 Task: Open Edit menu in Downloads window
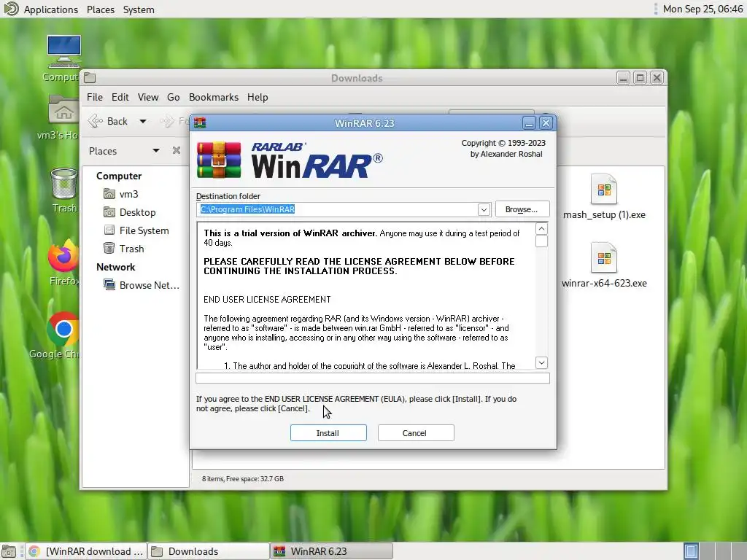(120, 97)
